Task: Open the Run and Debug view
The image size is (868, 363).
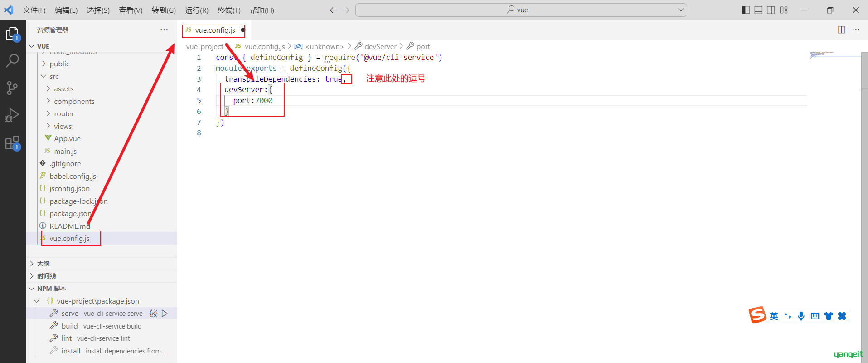Action: [x=12, y=115]
